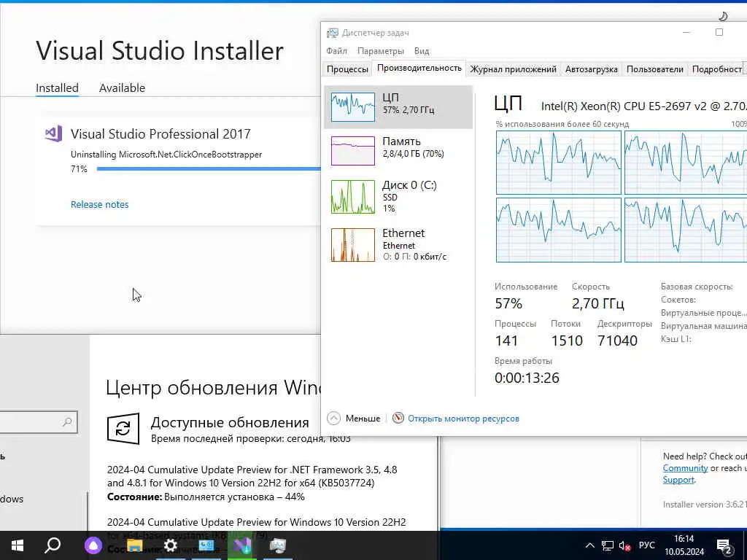Click the Settings search input field

(38, 422)
